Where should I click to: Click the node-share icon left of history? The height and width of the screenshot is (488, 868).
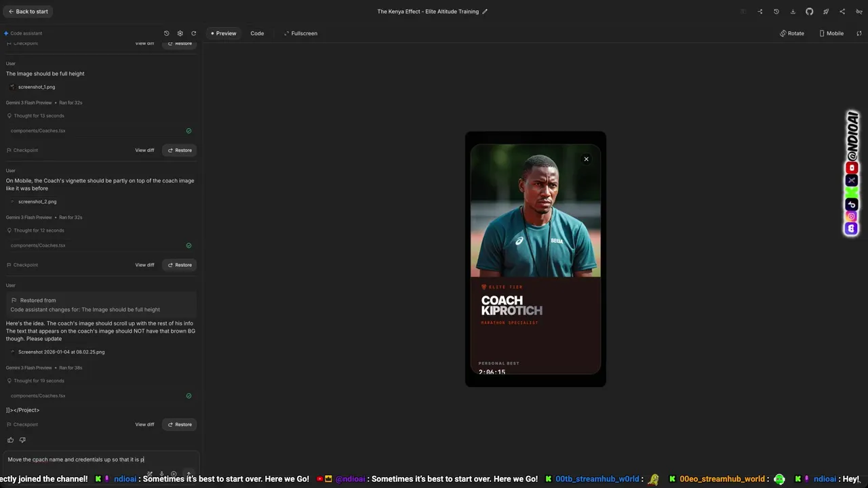click(760, 12)
